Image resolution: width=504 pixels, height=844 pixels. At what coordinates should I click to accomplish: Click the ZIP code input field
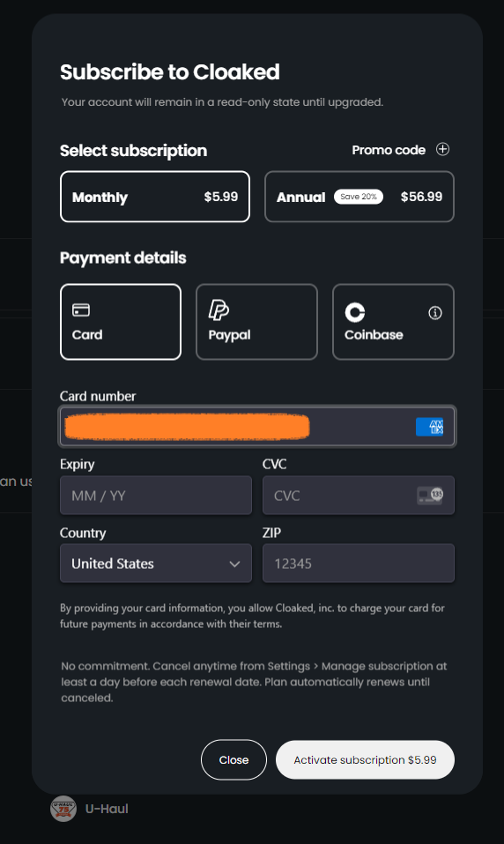point(359,564)
